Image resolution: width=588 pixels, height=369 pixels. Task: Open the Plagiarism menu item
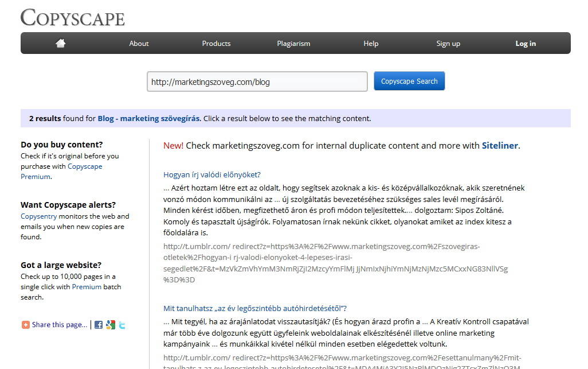coord(293,44)
